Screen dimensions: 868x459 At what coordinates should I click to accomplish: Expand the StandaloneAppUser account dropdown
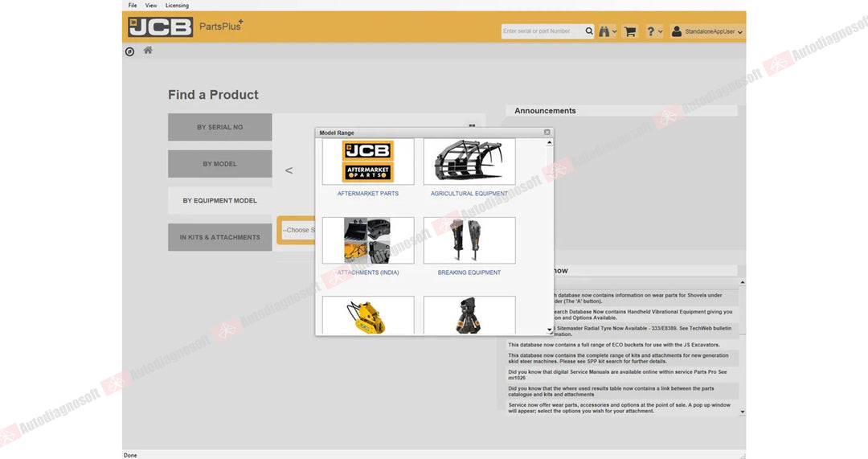pos(740,32)
